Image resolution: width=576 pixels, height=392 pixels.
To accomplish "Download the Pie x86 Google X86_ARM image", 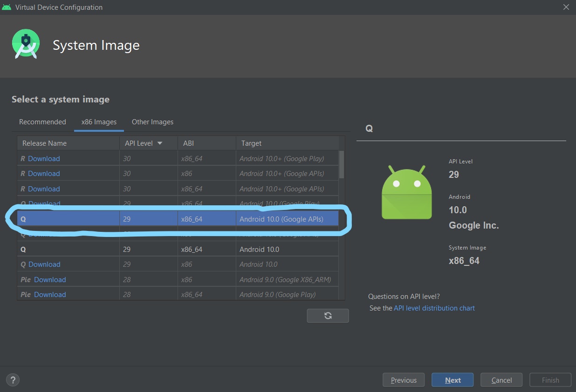I will point(50,279).
